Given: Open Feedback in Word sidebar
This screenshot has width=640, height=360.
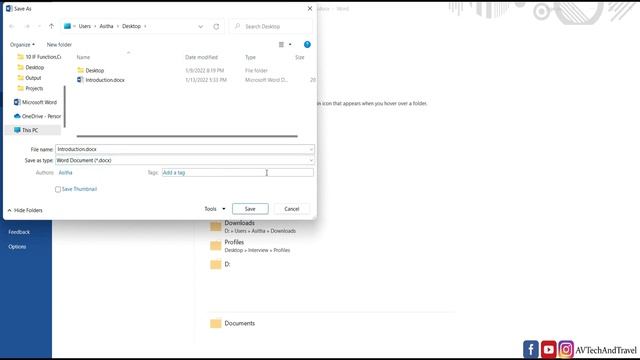Looking at the screenshot, I should click(19, 232).
